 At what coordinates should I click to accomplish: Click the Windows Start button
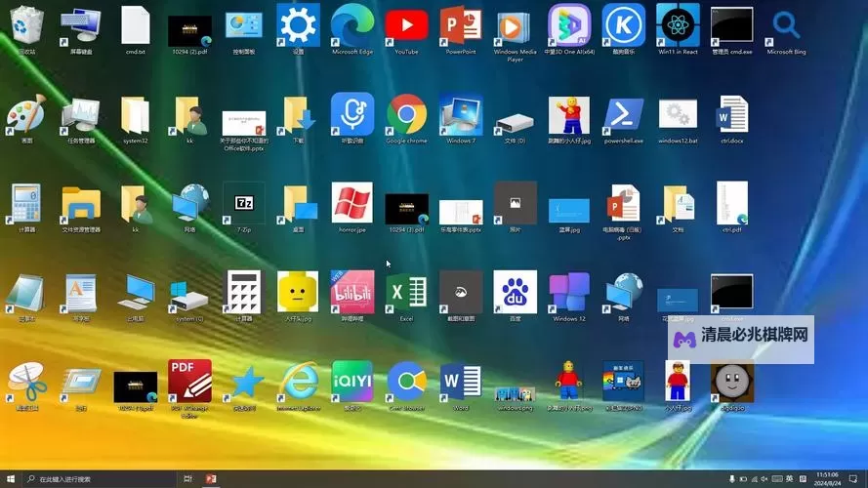pos(10,479)
